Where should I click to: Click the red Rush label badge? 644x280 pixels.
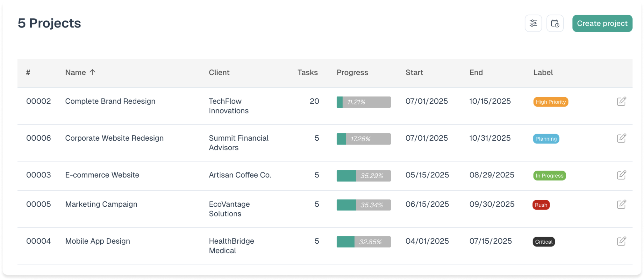point(541,205)
